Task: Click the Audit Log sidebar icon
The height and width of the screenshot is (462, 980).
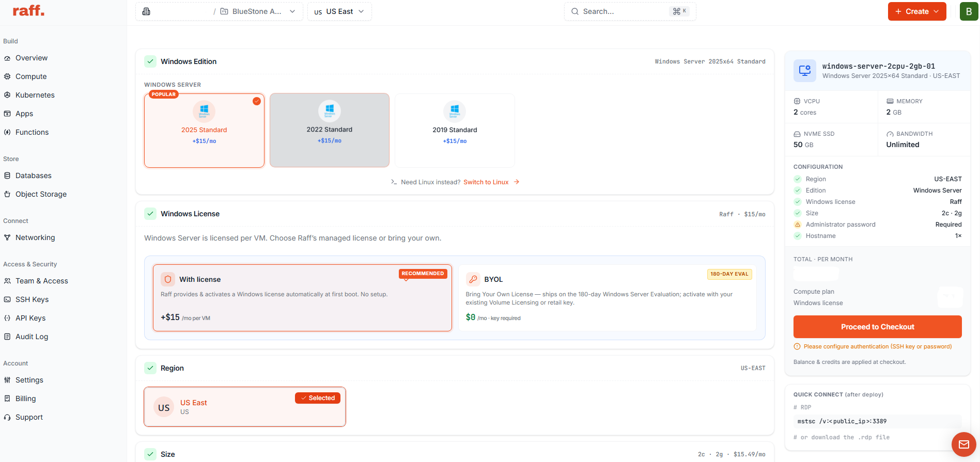Action: pos(7,337)
